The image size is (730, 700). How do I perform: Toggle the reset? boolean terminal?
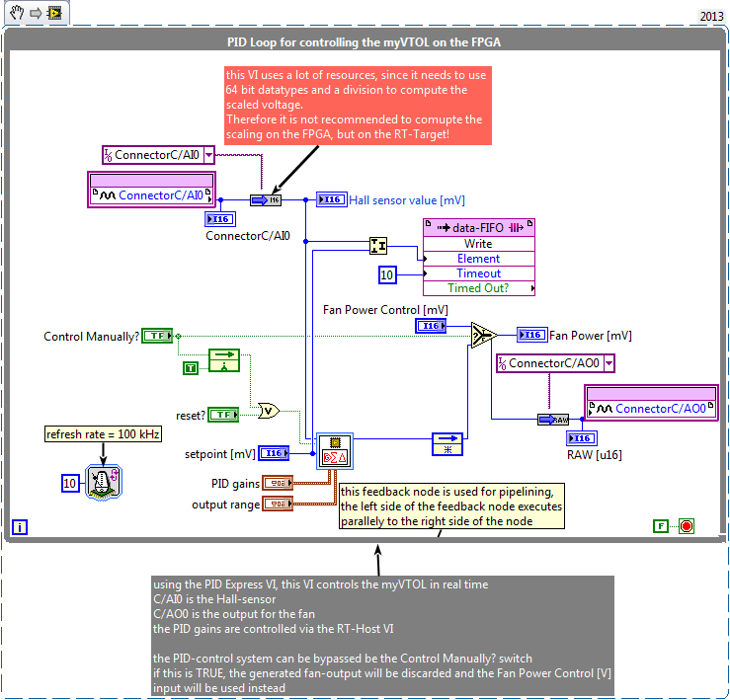coord(223,415)
